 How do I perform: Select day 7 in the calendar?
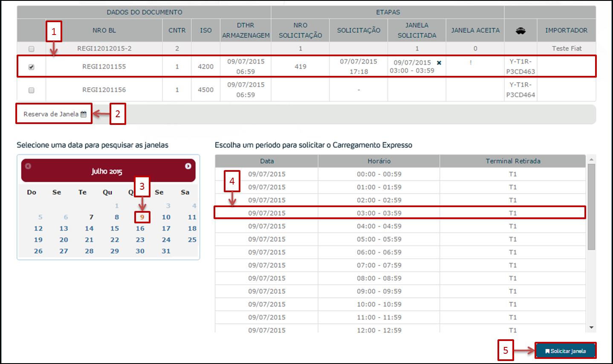click(91, 217)
